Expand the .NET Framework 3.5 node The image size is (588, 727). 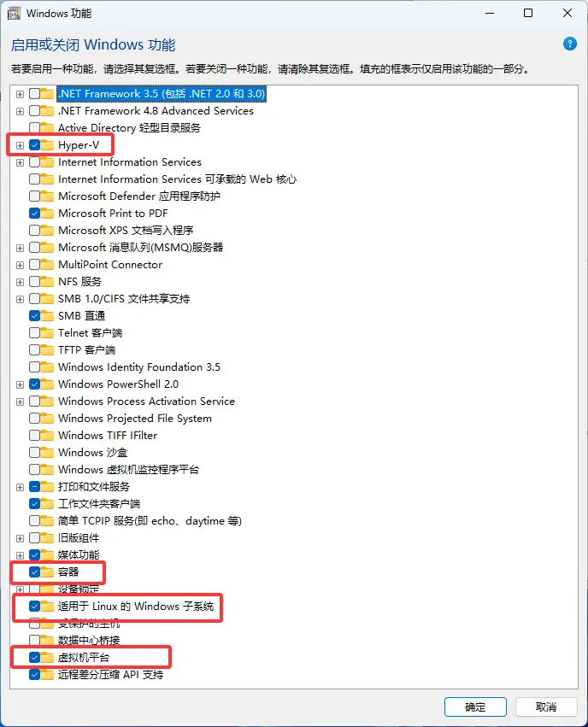[x=20, y=94]
